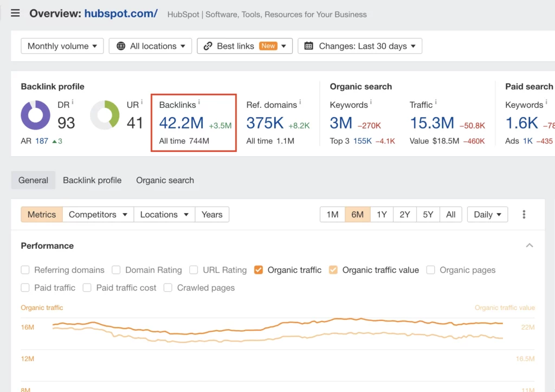
Task: Uncheck the Organic traffic value checkbox
Action: coord(333,270)
